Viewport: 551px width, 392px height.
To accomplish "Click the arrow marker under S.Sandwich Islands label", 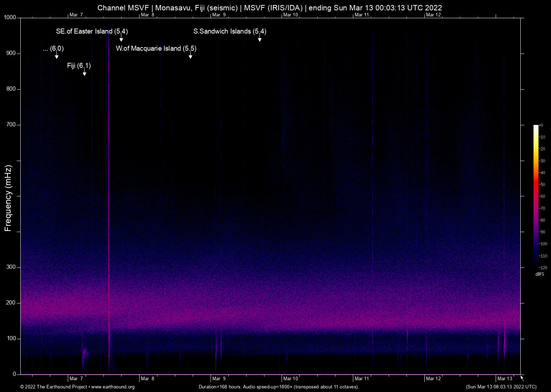I will tap(260, 39).
